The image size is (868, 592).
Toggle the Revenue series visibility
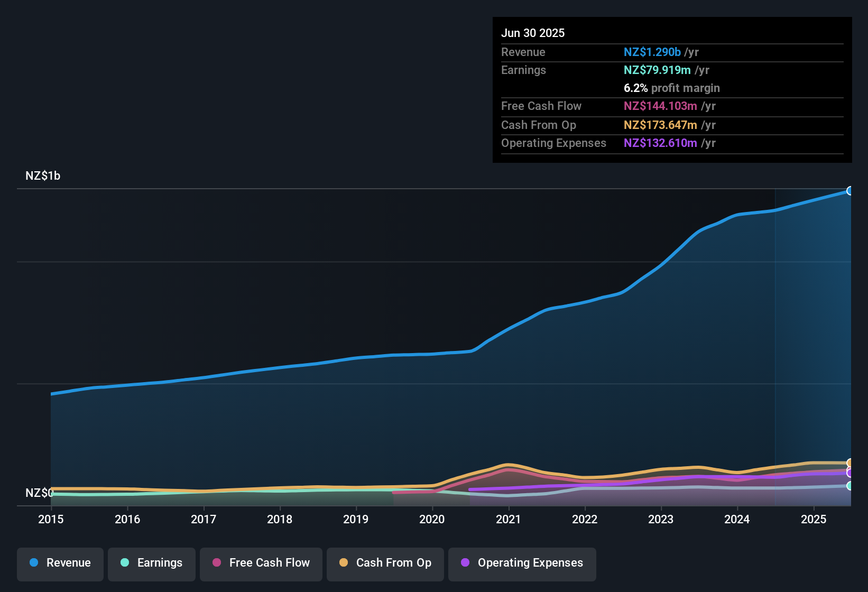pos(60,563)
